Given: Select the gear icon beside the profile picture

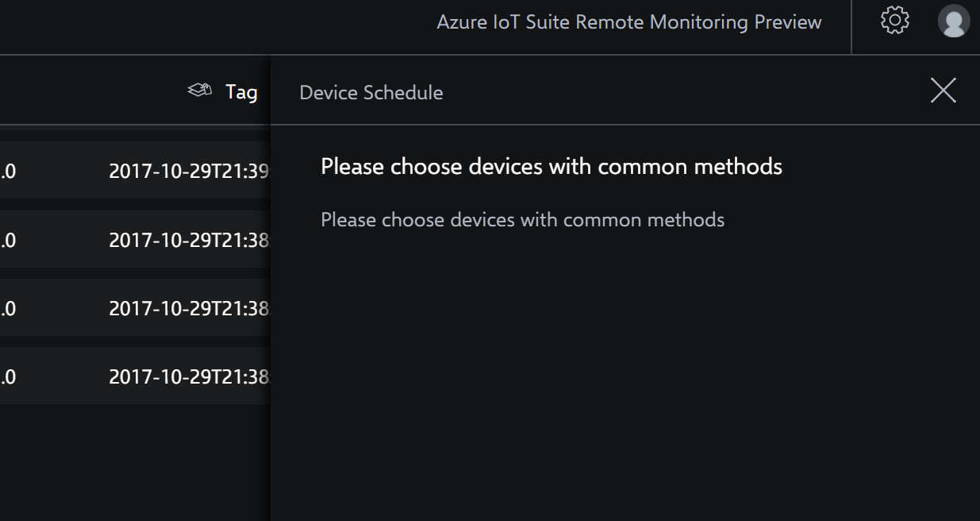Looking at the screenshot, I should pyautogui.click(x=895, y=22).
